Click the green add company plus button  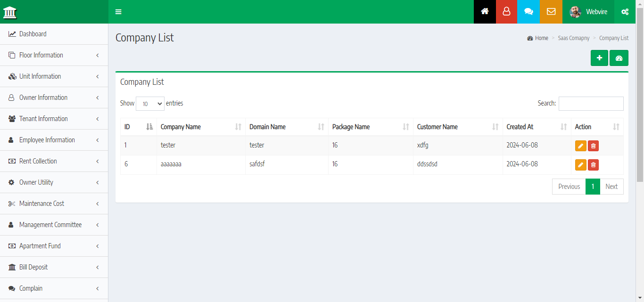599,58
